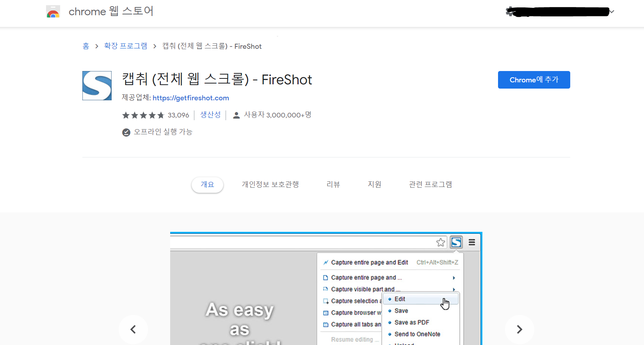Click the 오프라인 실행 가능 checkmark badge
The image size is (644, 345).
[x=126, y=132]
